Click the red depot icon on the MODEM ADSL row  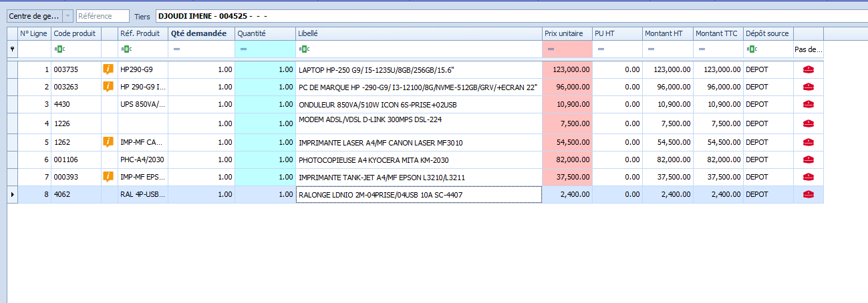[x=808, y=123]
